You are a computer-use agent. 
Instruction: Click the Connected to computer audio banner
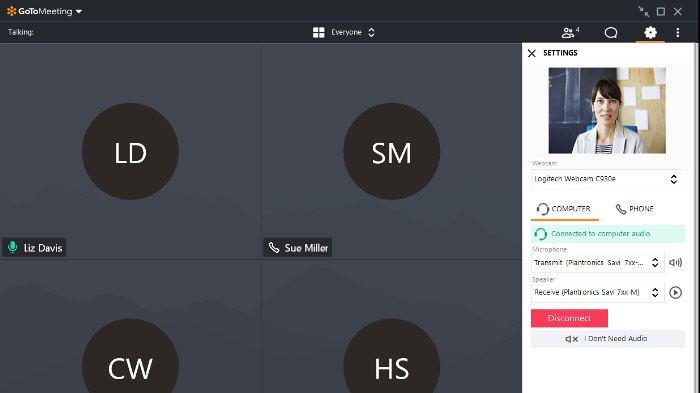[608, 234]
